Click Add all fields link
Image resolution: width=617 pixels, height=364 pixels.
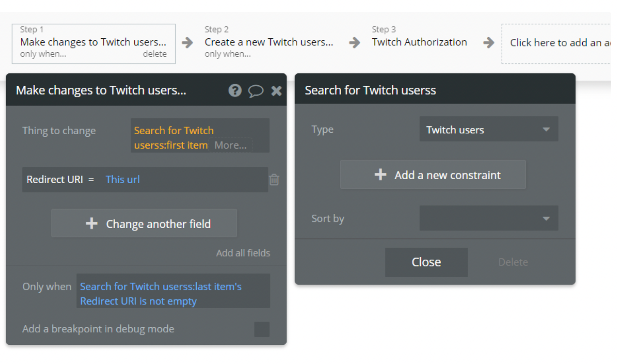243,253
